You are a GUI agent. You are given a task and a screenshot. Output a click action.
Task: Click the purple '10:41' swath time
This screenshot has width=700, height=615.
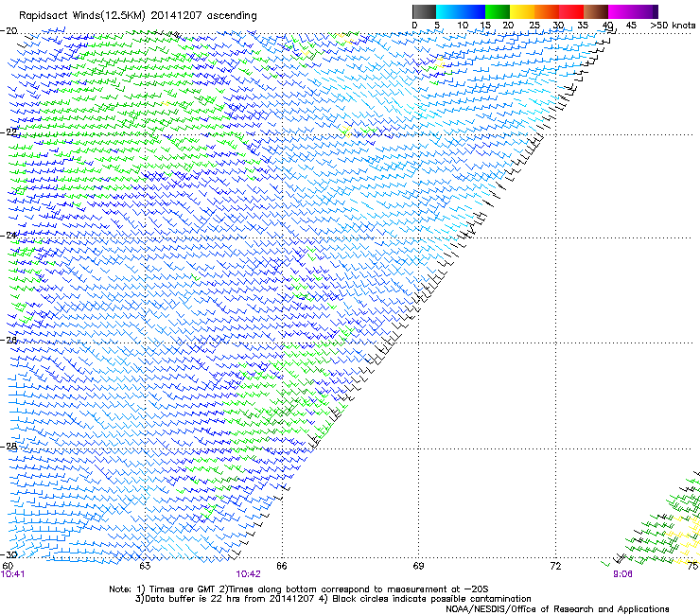coord(13,574)
